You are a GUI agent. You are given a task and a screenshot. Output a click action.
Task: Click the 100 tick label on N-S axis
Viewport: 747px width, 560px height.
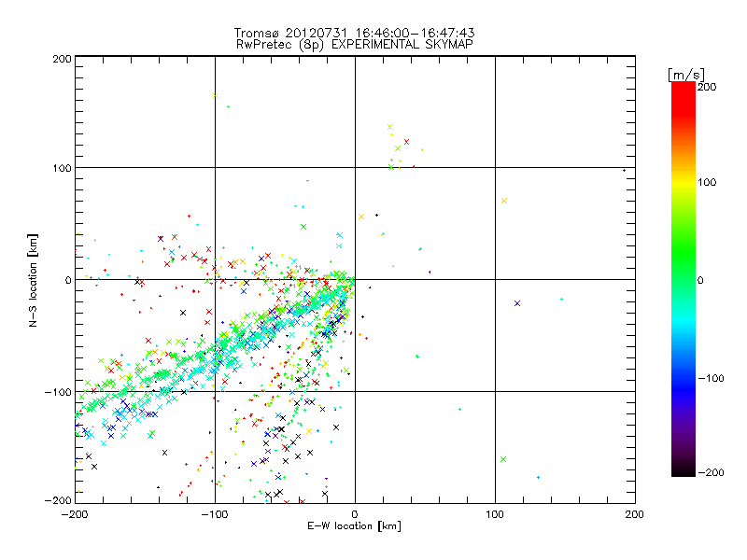(x=62, y=168)
